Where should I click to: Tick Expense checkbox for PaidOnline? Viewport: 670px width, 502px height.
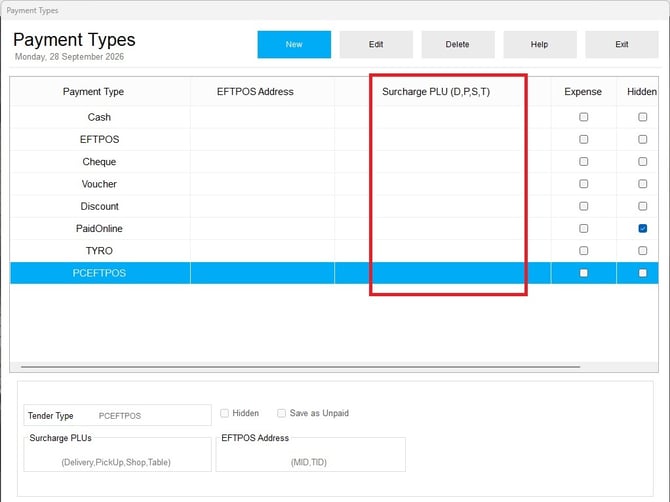coord(583,229)
